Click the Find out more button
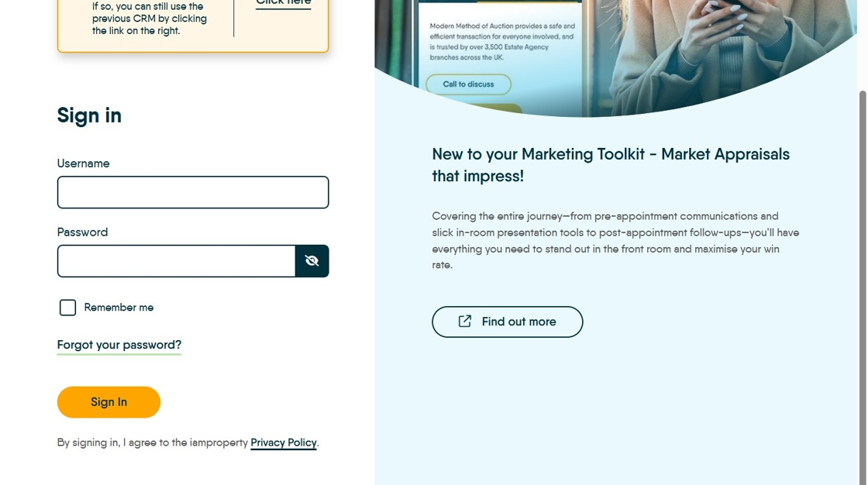 tap(507, 322)
